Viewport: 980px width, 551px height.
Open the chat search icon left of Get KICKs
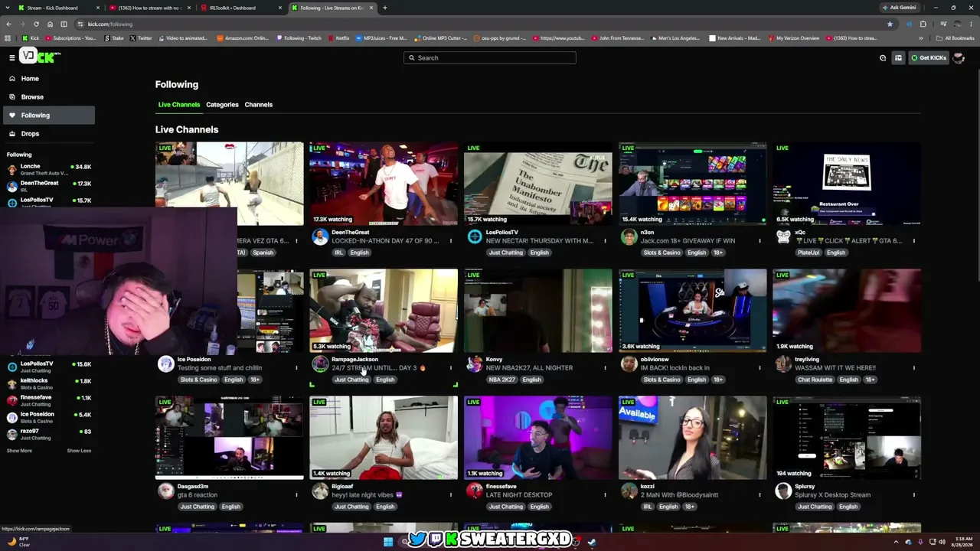coord(883,57)
